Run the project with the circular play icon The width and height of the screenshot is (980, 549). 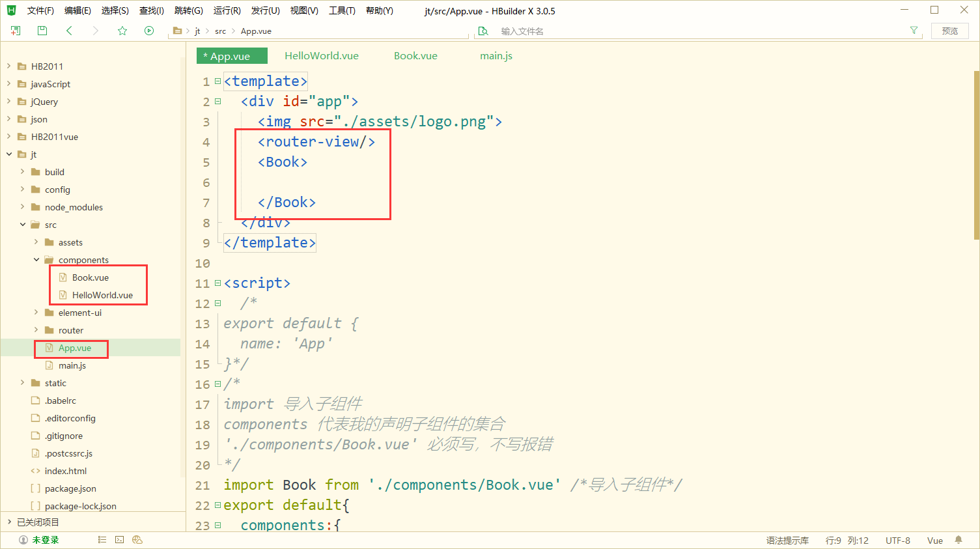(149, 30)
